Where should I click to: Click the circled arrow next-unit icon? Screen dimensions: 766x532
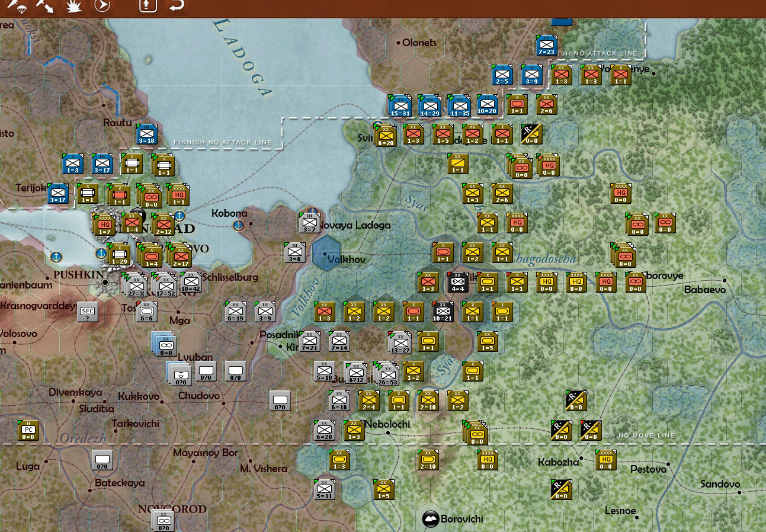[102, 5]
